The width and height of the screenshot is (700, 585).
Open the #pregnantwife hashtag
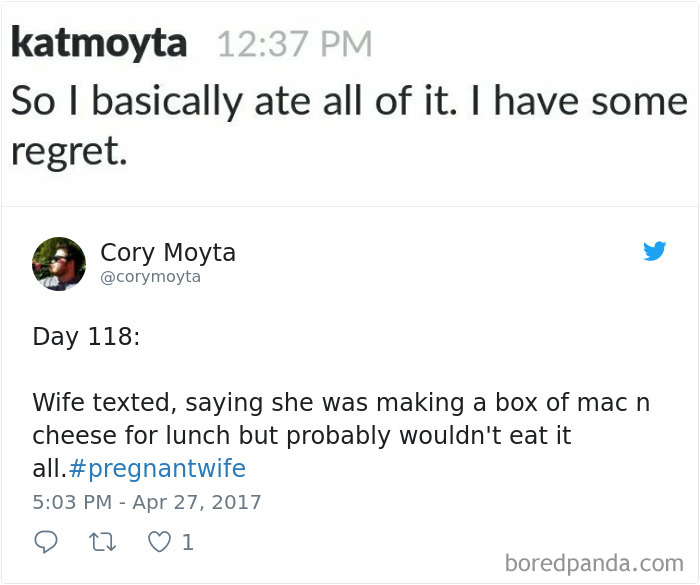[x=157, y=469]
